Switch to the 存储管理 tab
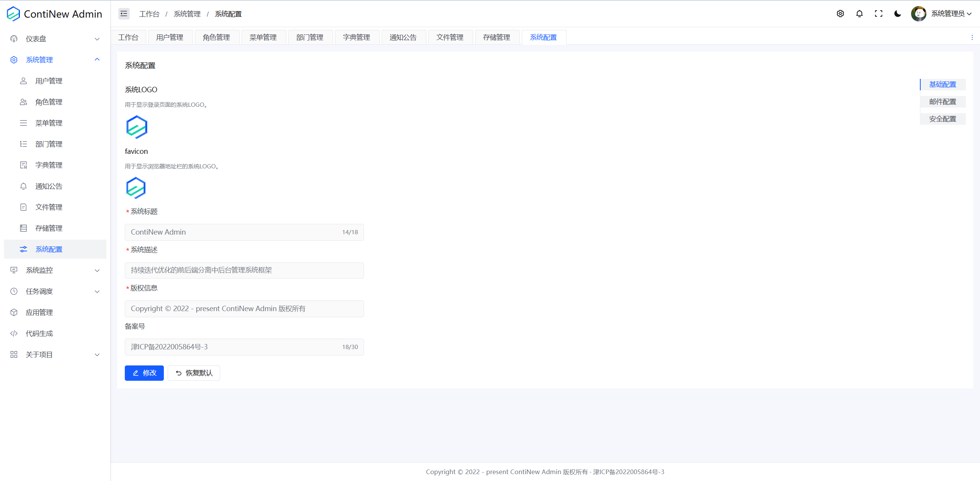980x481 pixels. point(496,38)
